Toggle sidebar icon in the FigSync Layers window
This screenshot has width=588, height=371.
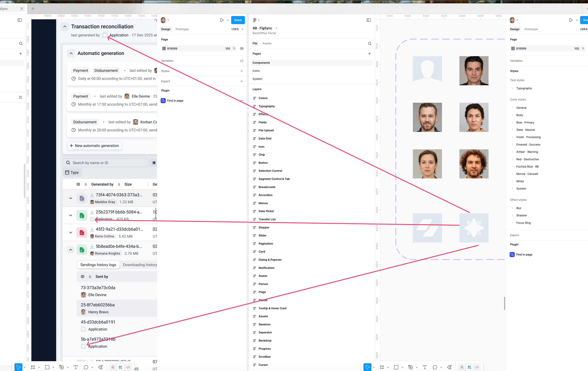coord(369,20)
